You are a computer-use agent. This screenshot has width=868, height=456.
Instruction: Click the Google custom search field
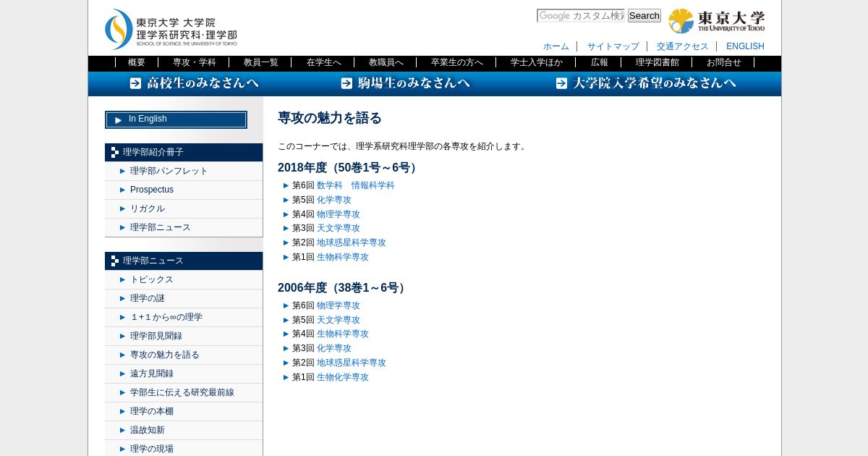[x=581, y=16]
